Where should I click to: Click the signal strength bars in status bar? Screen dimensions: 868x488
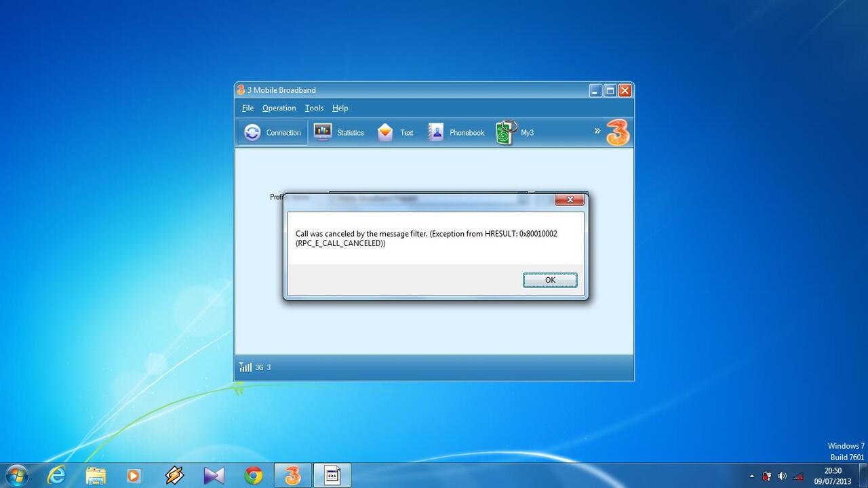(x=245, y=367)
